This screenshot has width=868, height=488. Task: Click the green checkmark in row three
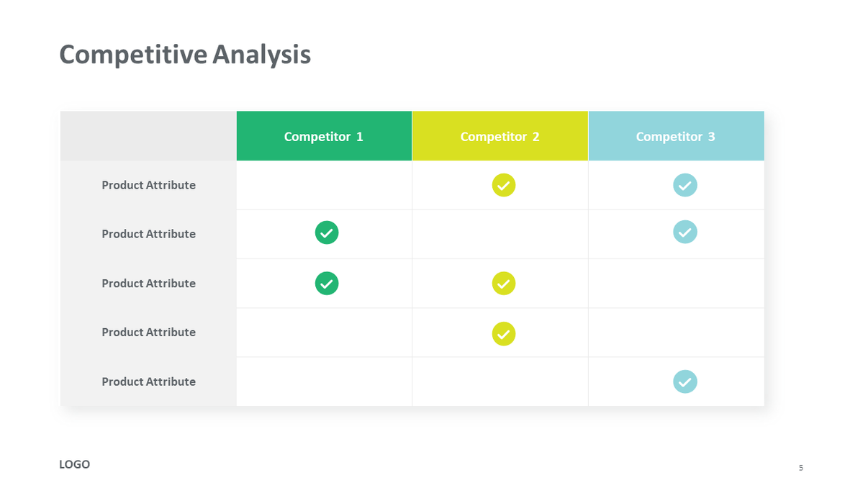327,284
